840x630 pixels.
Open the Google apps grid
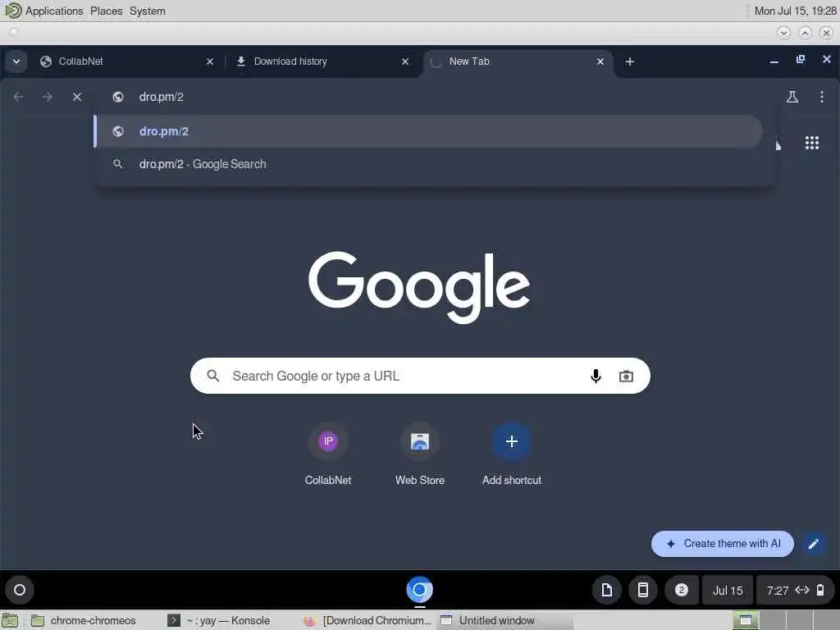tap(812, 143)
